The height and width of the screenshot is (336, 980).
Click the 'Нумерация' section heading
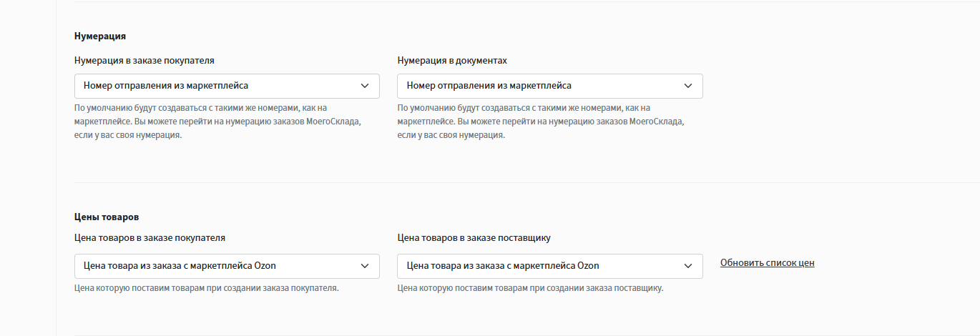[x=100, y=36]
